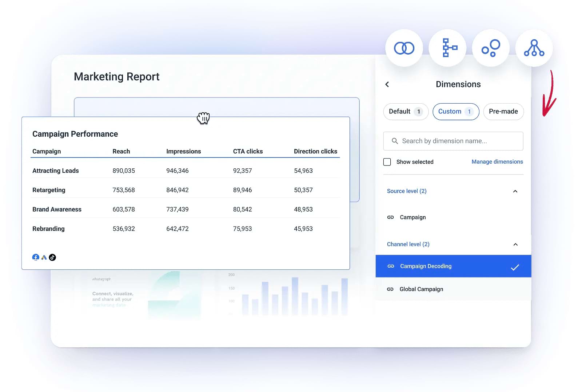The width and height of the screenshot is (582, 392).
Task: Open the Default dimensions tab
Action: tap(406, 112)
